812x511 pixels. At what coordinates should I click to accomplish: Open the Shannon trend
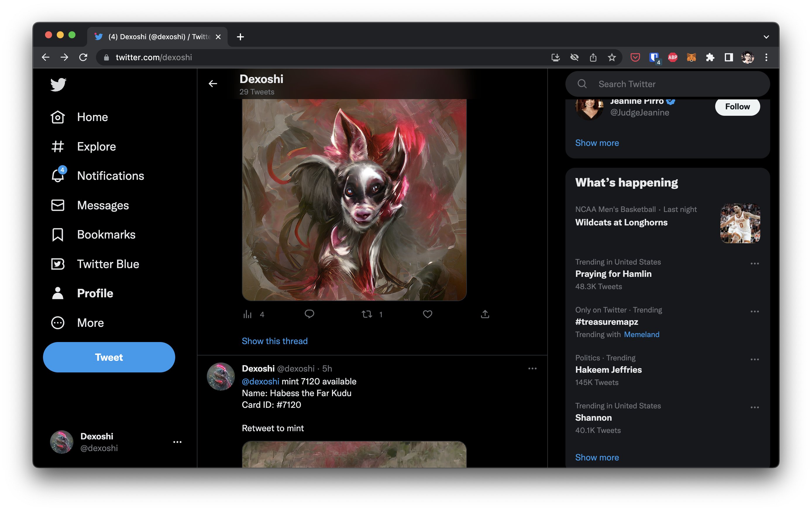click(x=593, y=417)
